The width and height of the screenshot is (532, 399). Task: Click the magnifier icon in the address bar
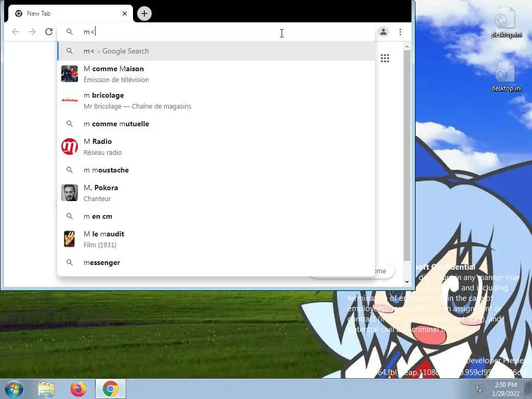(x=70, y=32)
